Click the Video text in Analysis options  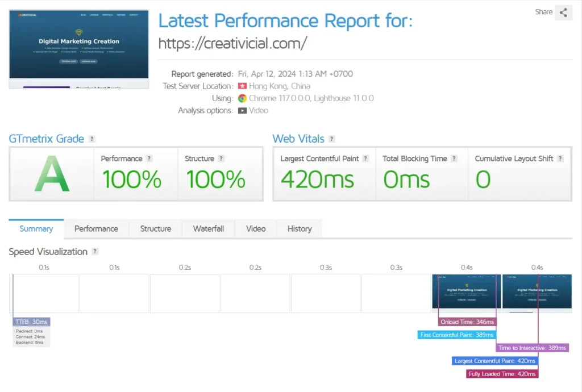(259, 111)
